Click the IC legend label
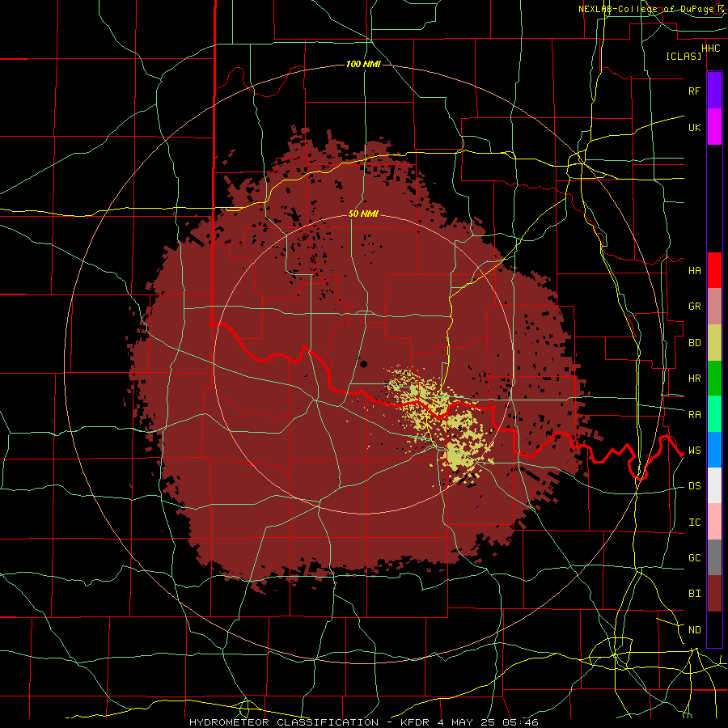The height and width of the screenshot is (728, 728). point(694,522)
